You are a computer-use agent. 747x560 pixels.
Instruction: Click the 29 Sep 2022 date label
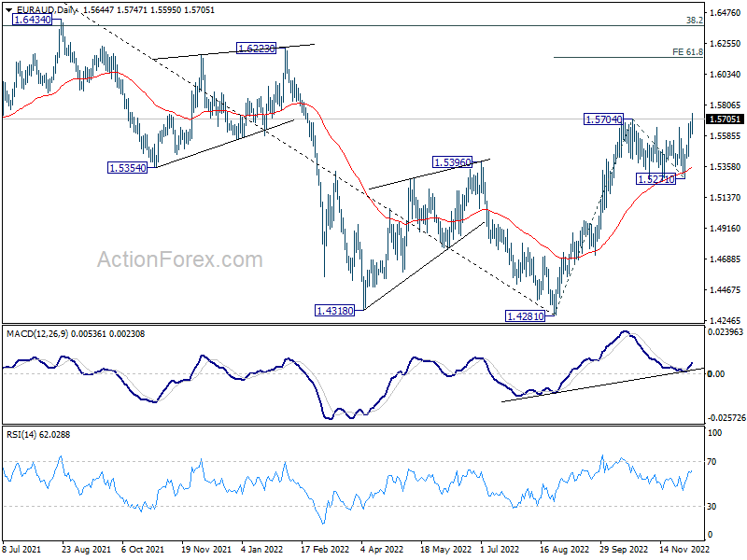(x=624, y=549)
